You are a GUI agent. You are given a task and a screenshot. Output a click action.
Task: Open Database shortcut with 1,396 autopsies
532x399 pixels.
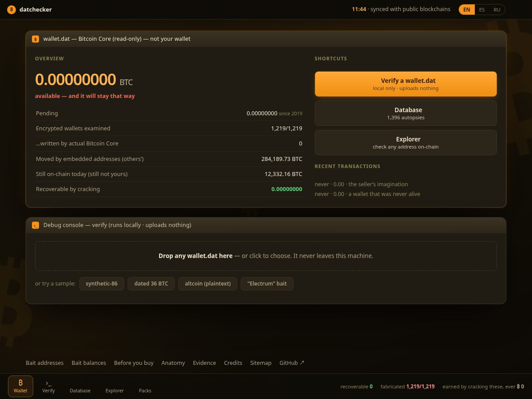click(406, 113)
